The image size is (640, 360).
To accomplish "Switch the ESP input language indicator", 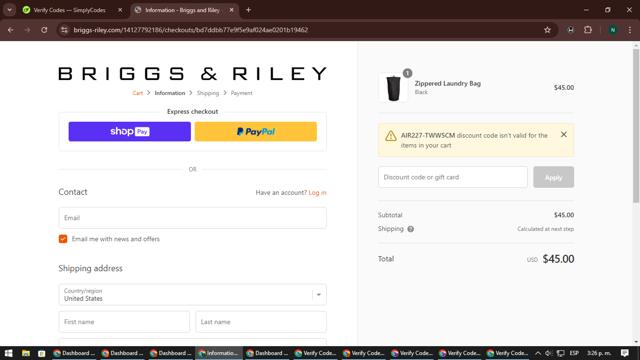I will tap(574, 353).
